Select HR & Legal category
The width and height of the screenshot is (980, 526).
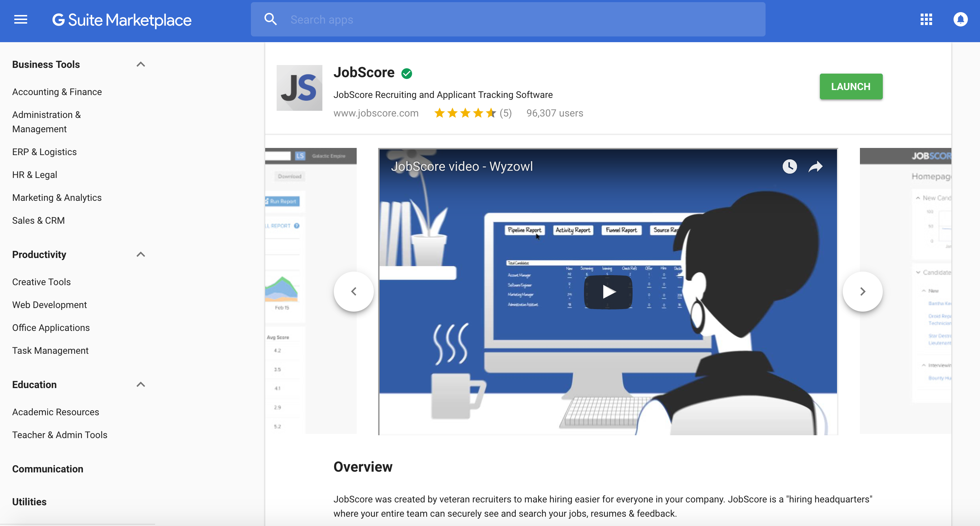click(x=35, y=175)
